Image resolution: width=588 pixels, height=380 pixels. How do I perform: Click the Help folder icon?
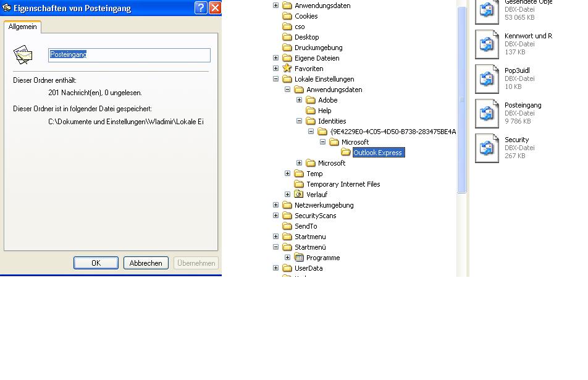pos(311,110)
